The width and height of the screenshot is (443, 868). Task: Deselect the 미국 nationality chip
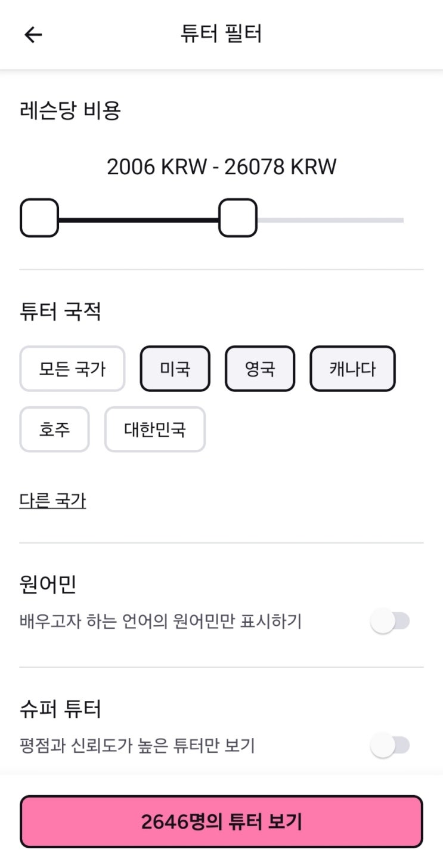(175, 369)
